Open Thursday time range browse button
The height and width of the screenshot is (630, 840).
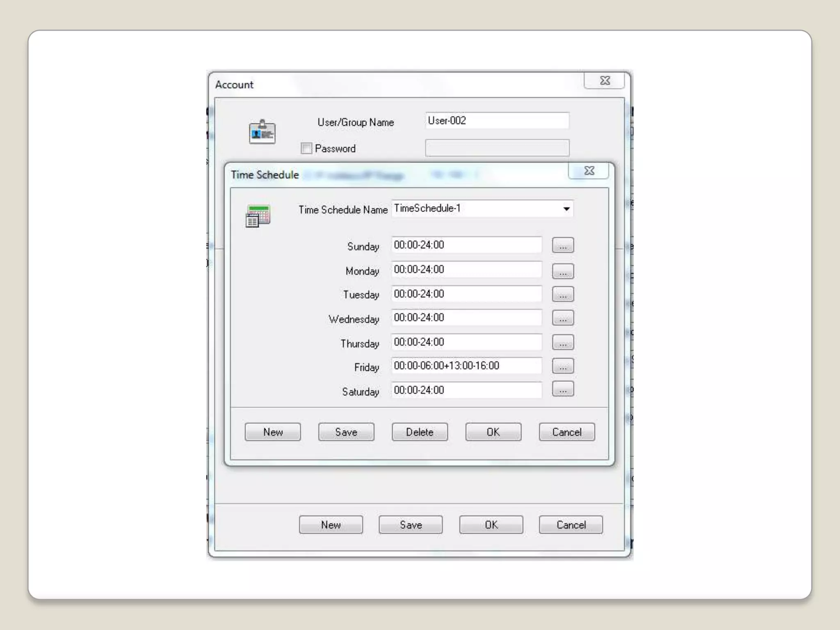pos(563,342)
